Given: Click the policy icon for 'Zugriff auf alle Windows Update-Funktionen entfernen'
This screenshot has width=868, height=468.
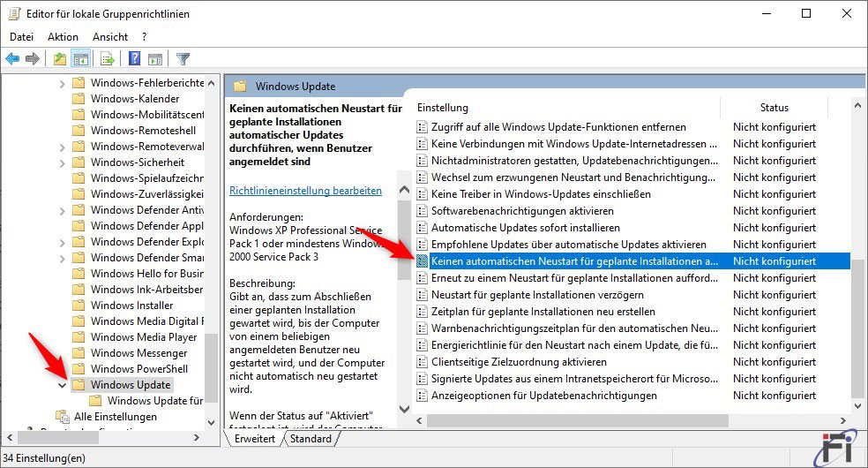Looking at the screenshot, I should click(x=422, y=127).
